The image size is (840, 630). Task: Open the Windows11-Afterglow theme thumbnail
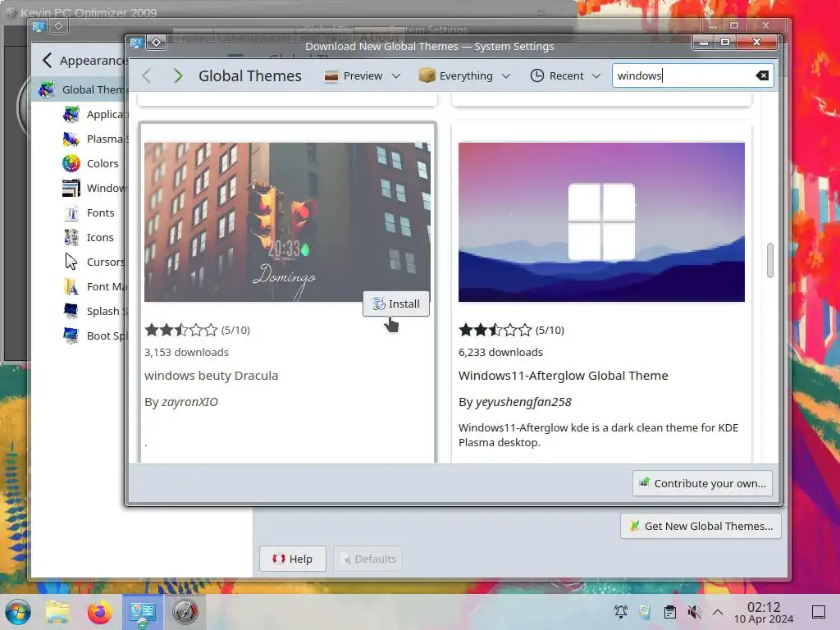601,221
